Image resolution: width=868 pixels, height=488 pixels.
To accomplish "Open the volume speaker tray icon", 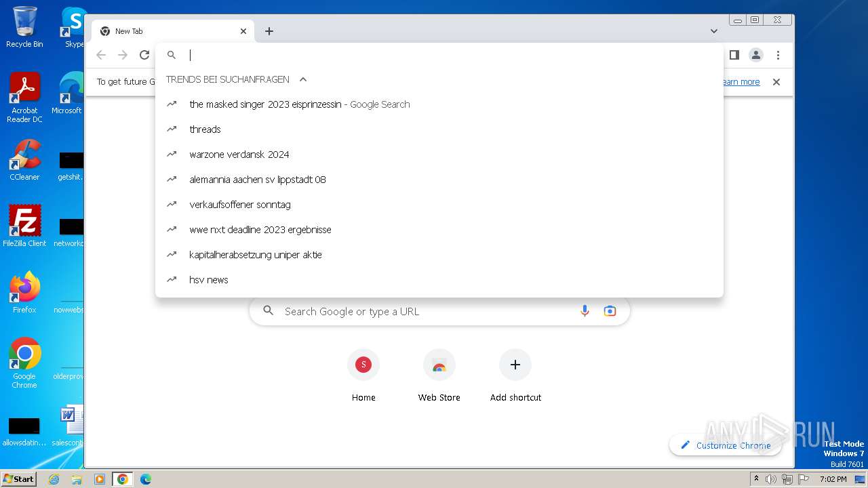I will click(x=771, y=479).
